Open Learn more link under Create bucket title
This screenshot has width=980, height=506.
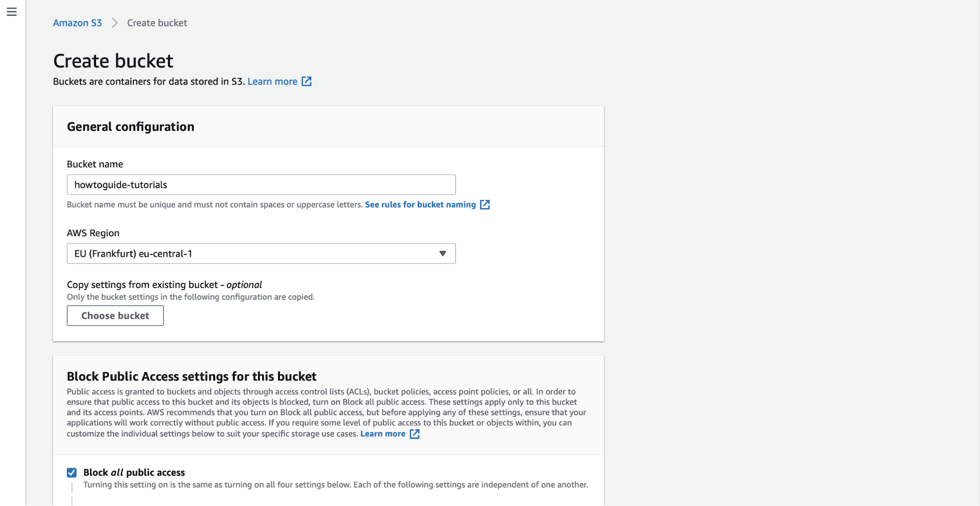(x=272, y=81)
